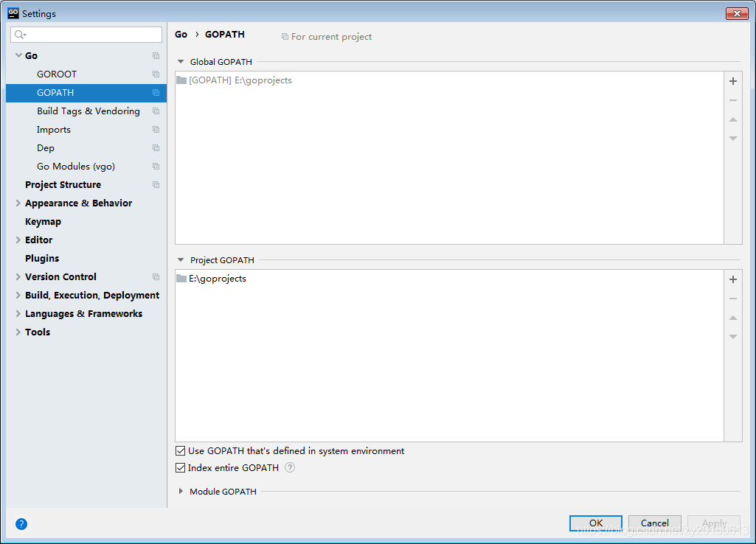Click the add button in Project GOPATH

(x=733, y=279)
